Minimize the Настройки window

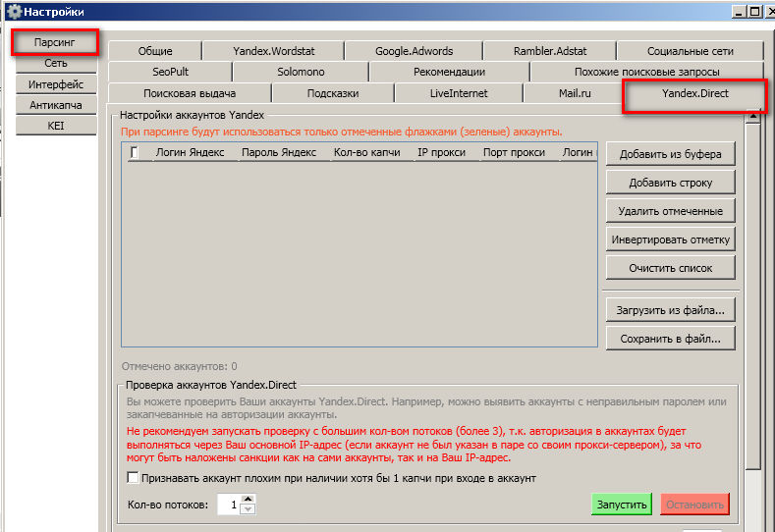coord(739,12)
